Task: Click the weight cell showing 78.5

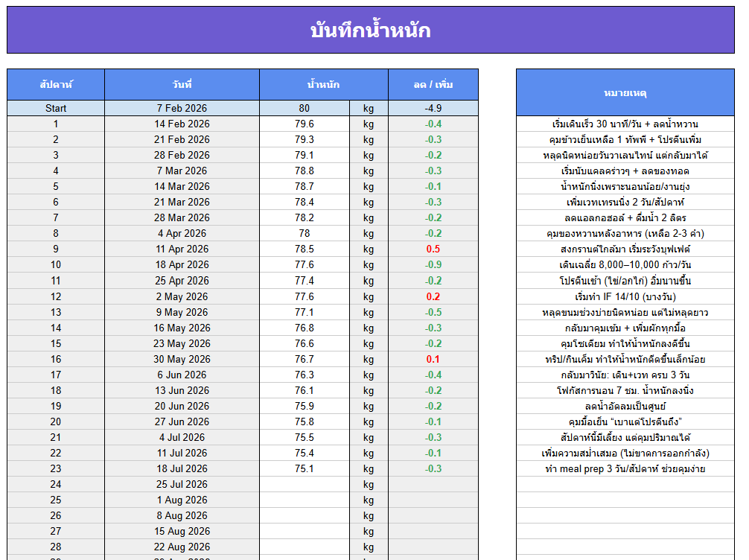Action: point(304,249)
